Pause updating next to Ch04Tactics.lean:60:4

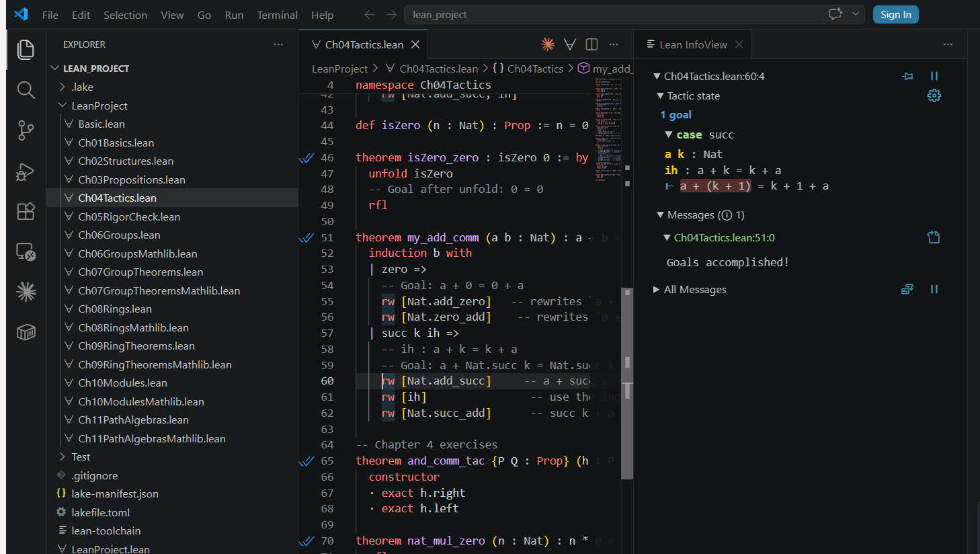click(934, 76)
